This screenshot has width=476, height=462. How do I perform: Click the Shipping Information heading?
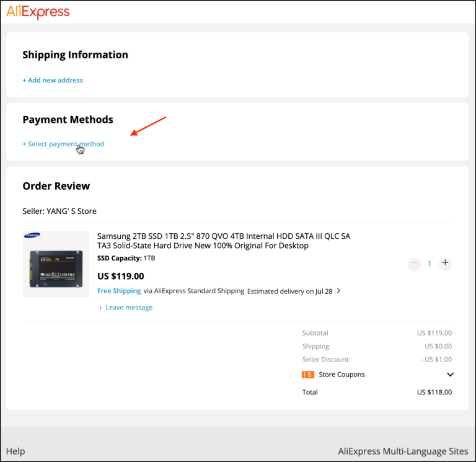click(x=75, y=55)
